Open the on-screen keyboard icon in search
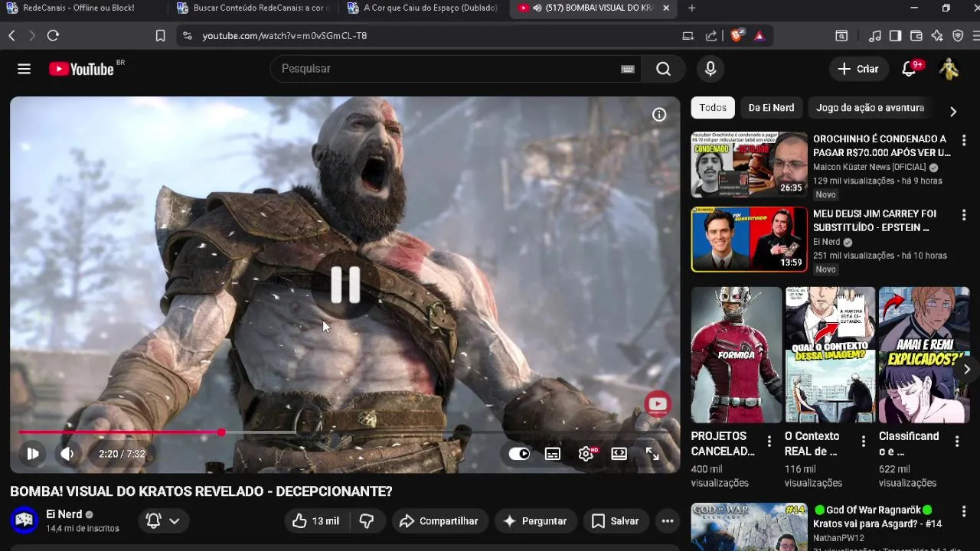 tap(628, 69)
